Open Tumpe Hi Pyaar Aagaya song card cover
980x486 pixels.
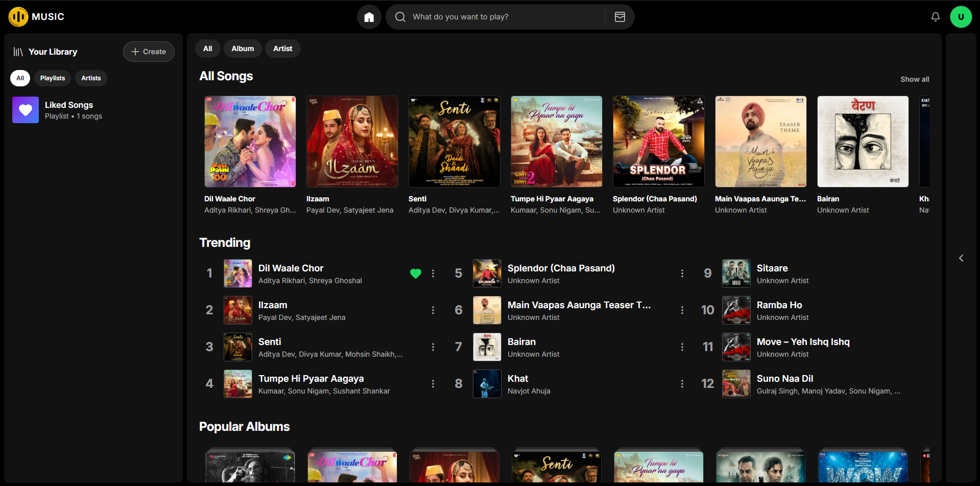click(x=557, y=142)
